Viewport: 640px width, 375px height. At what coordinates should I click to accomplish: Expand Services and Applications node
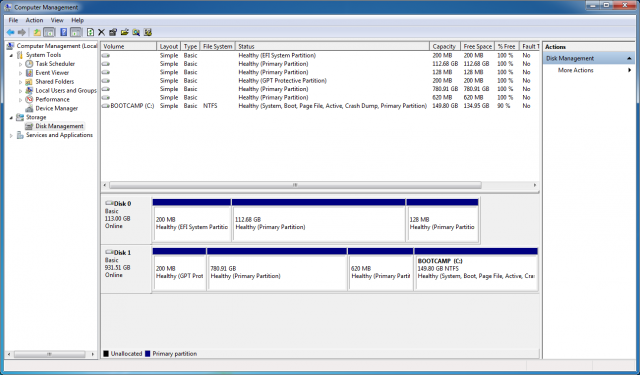pos(11,135)
